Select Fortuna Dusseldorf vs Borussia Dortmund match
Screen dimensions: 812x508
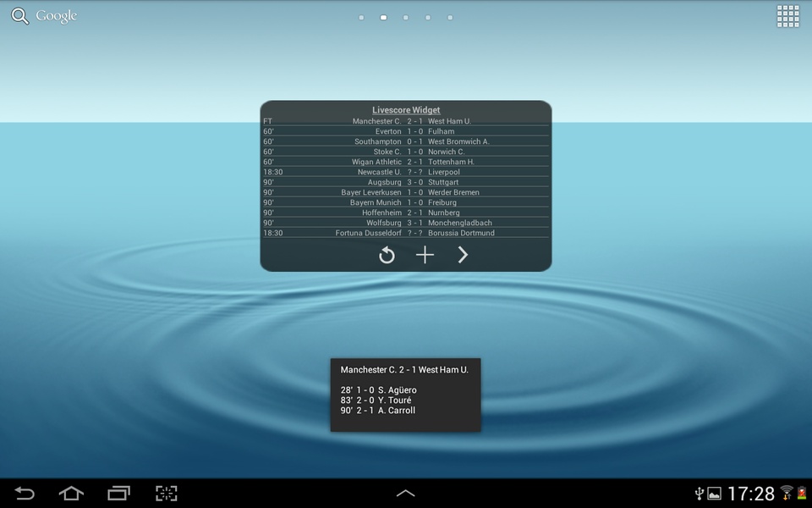405,233
